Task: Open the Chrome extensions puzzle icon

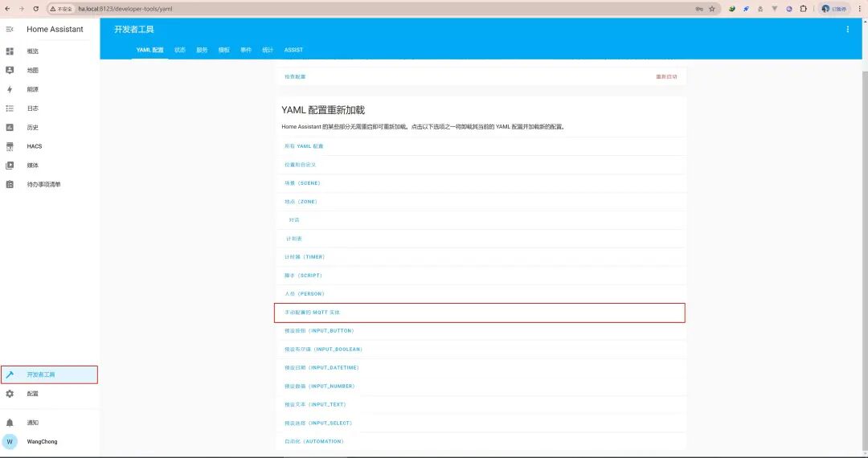Action: click(803, 9)
